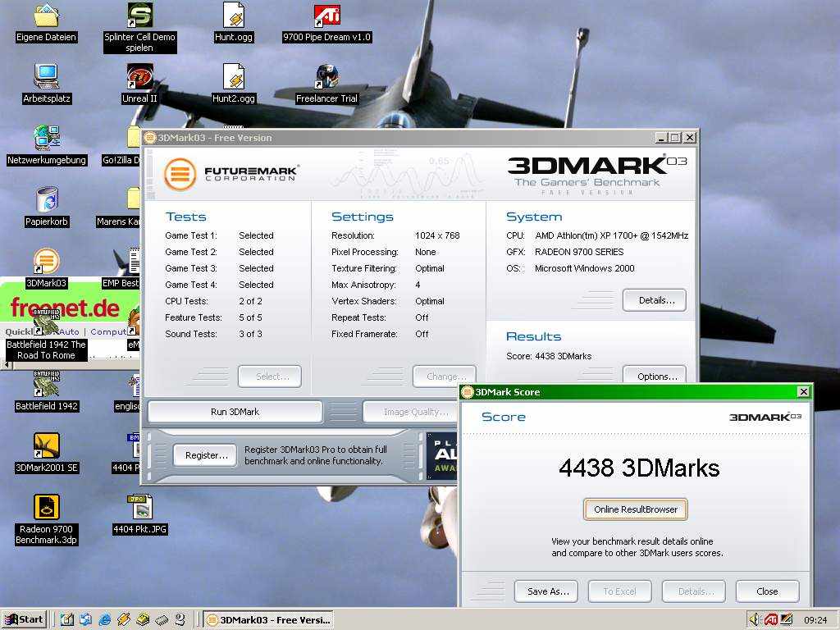
Task: Open the red ATI tray icon
Action: (770, 620)
